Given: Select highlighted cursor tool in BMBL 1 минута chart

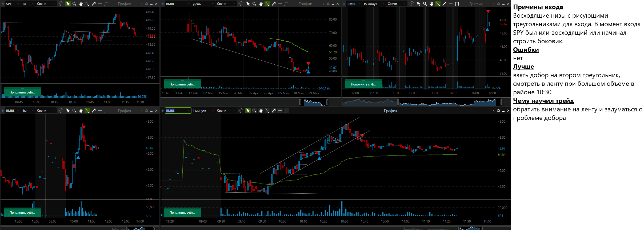Looking at the screenshot, I should coord(248,111).
